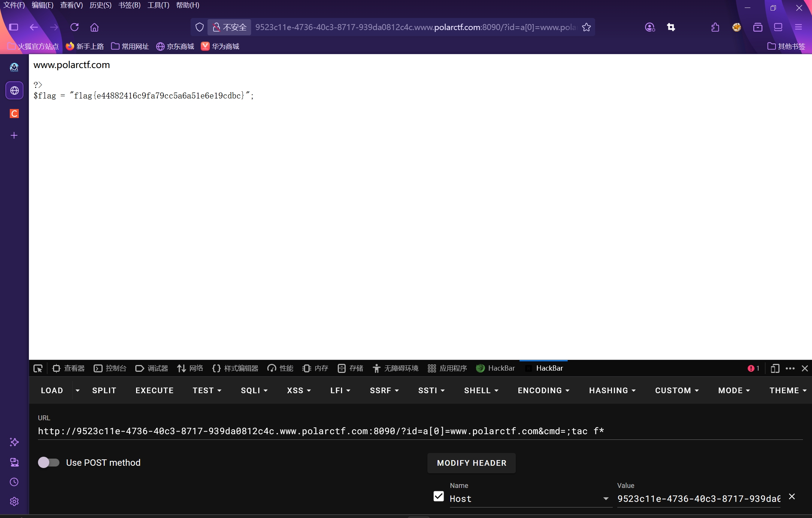Image resolution: width=812 pixels, height=518 pixels.
Task: Toggle responsive design mode icon
Action: pyautogui.click(x=774, y=368)
